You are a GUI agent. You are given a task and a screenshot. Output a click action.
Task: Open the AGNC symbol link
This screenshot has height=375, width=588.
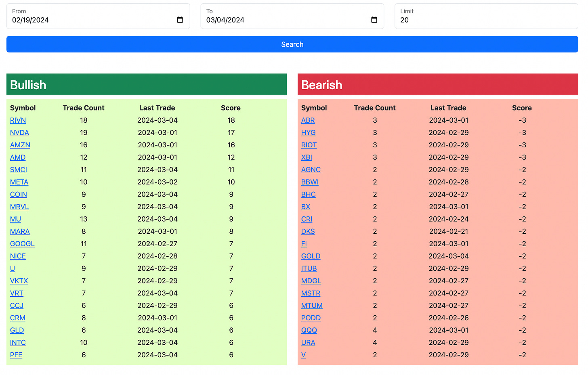pos(311,170)
